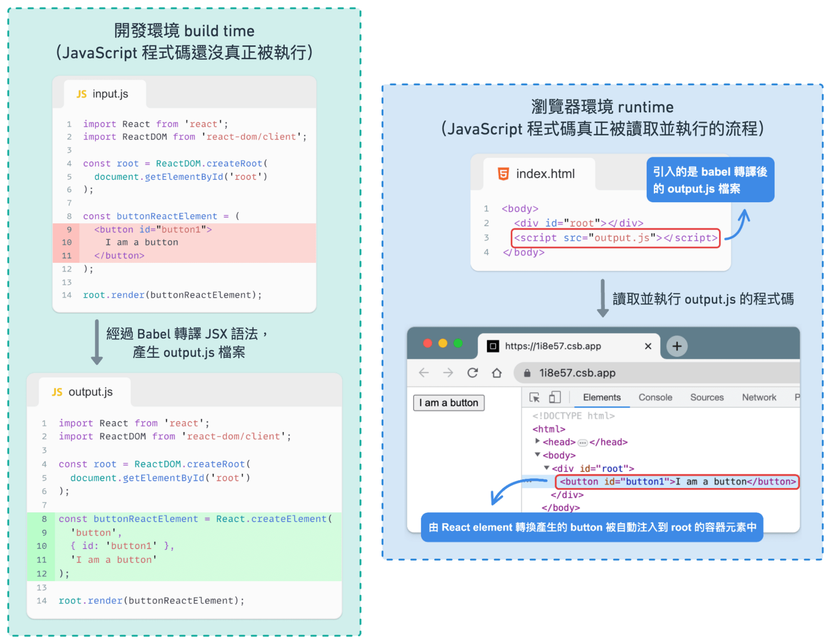
Task: Open a new tab with plus button
Action: pyautogui.click(x=676, y=346)
